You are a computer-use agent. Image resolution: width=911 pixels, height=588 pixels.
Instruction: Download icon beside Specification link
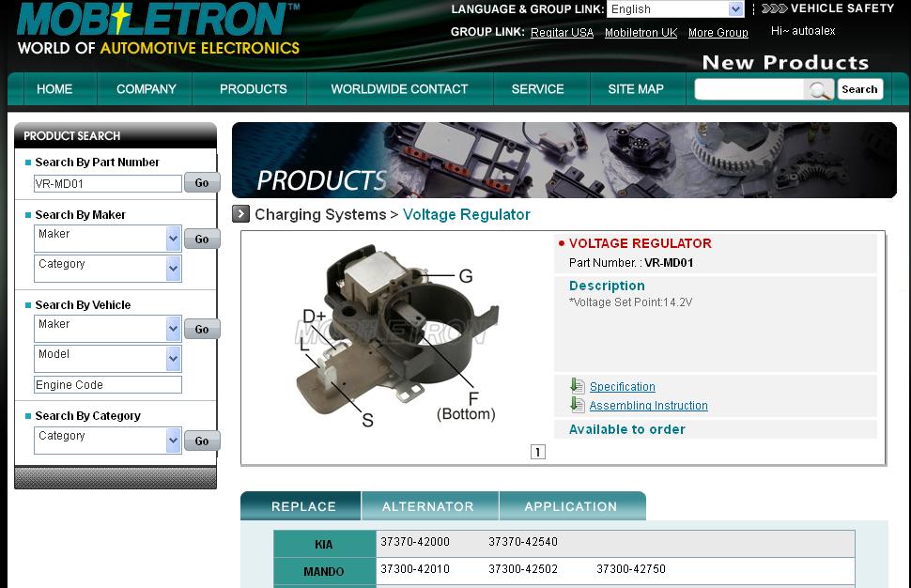click(577, 386)
